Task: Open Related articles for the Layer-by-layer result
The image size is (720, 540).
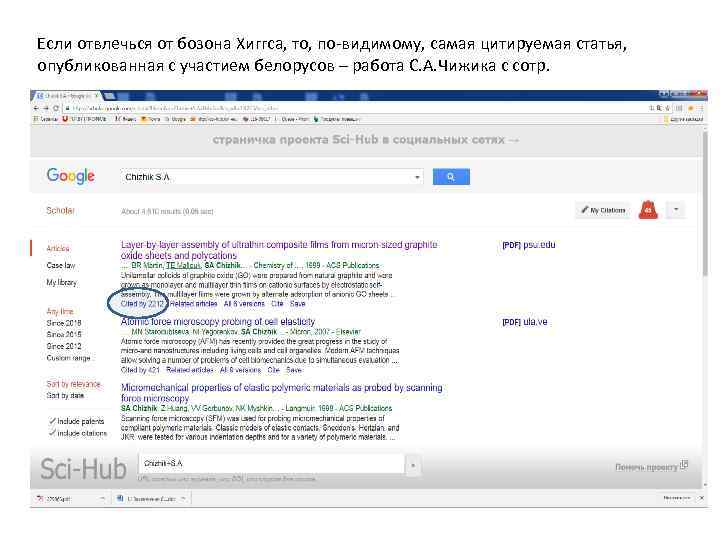Action: (x=193, y=304)
